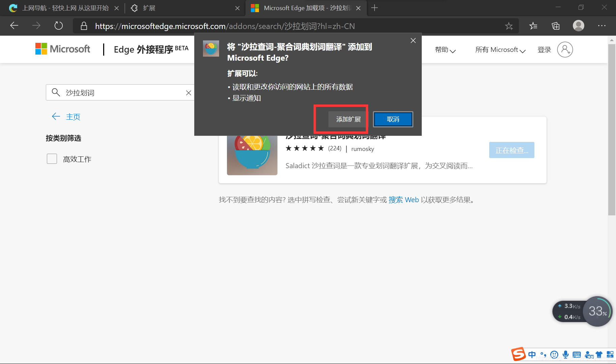Click the Saladict extension thumbnail

252,155
